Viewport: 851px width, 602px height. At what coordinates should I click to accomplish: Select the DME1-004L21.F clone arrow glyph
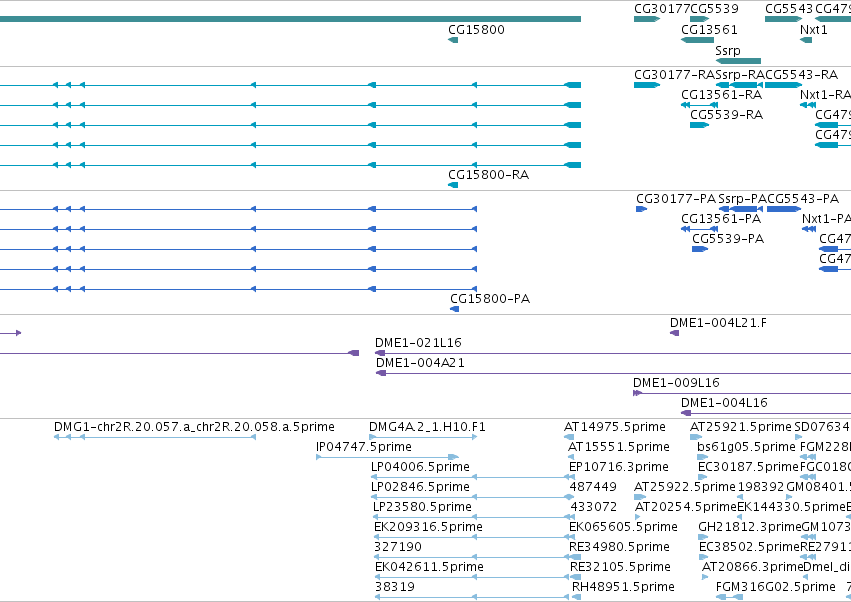674,333
